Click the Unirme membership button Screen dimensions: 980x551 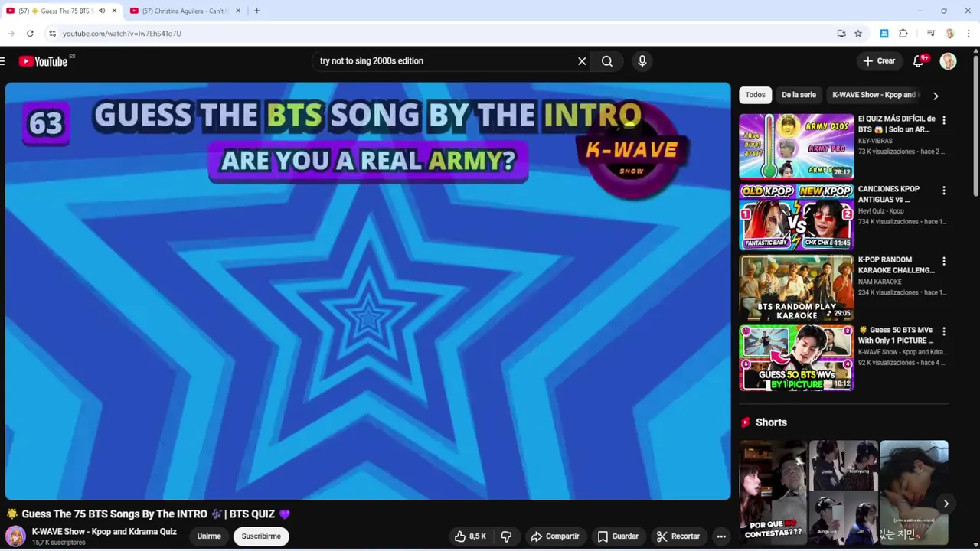(209, 536)
